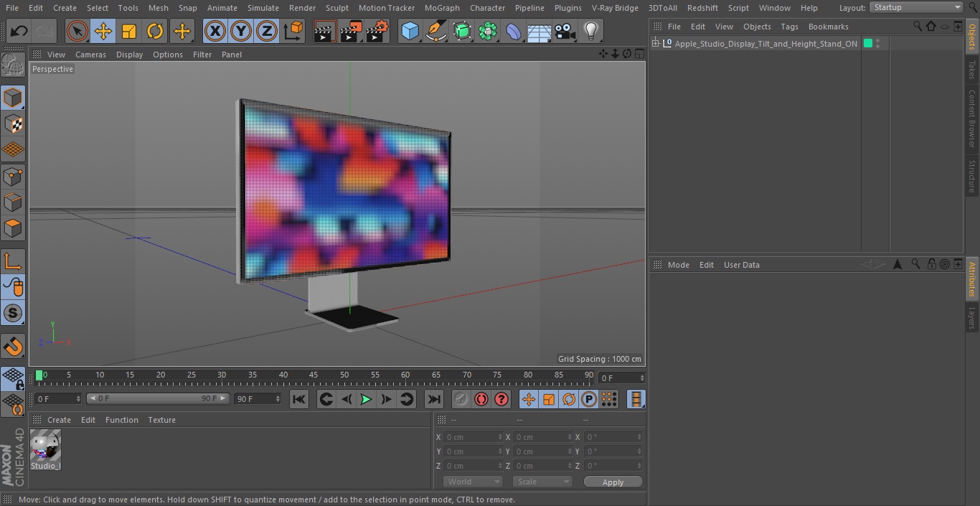Toggle Record Active Objects keyframe button
980x506 pixels.
(461, 399)
